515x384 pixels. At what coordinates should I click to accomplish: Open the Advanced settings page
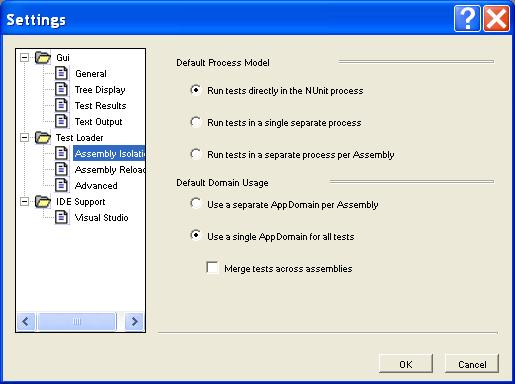96,186
